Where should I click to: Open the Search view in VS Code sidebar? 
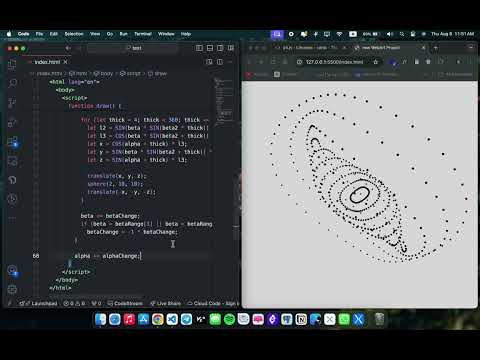click(x=12, y=83)
